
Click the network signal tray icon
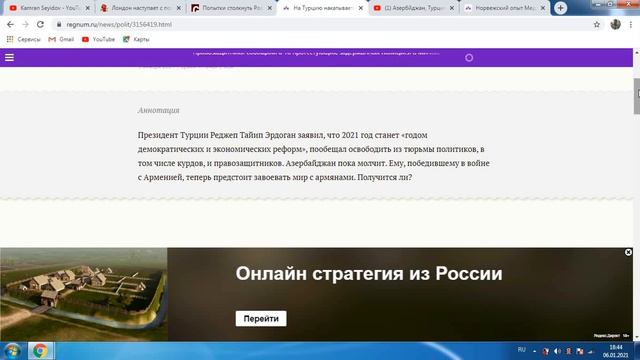click(591, 351)
